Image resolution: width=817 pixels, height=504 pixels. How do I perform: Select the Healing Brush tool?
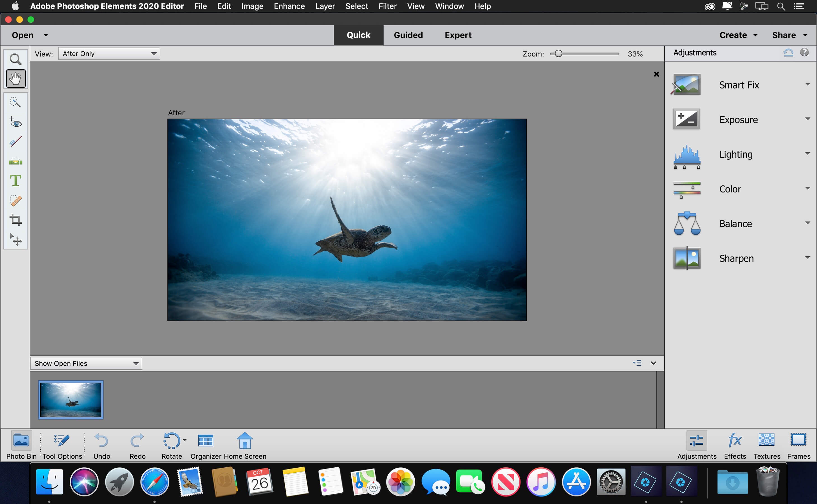[x=16, y=200]
